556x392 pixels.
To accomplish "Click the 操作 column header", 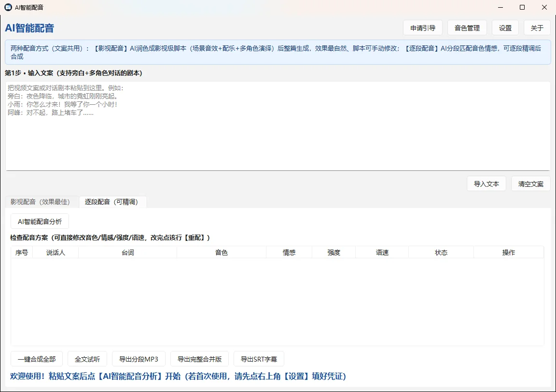I will click(509, 252).
